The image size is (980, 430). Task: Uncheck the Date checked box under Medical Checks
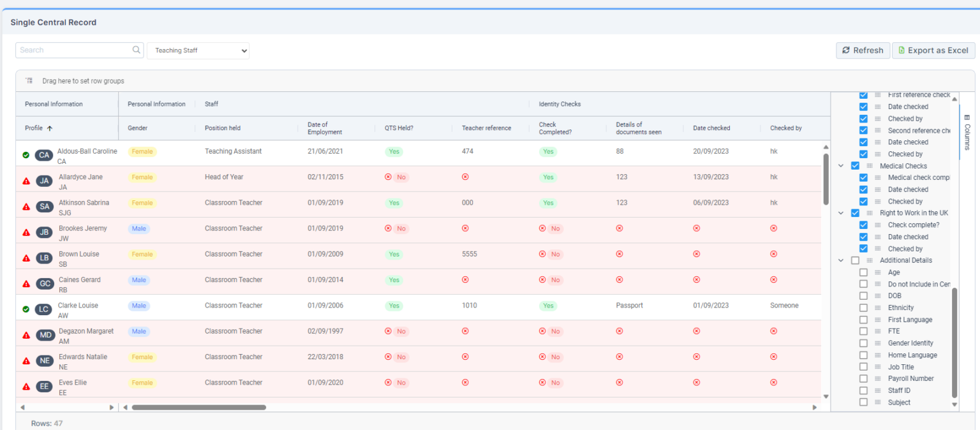pos(863,189)
